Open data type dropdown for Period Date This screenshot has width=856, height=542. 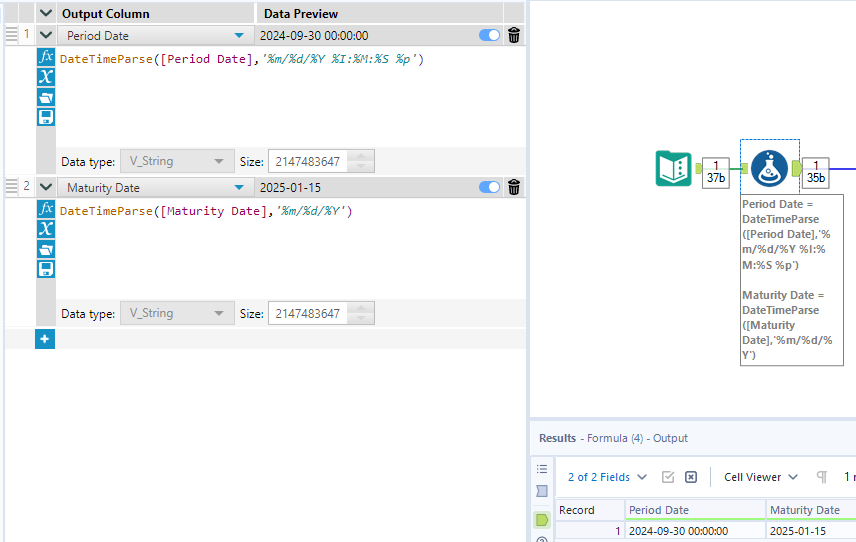[x=177, y=161]
